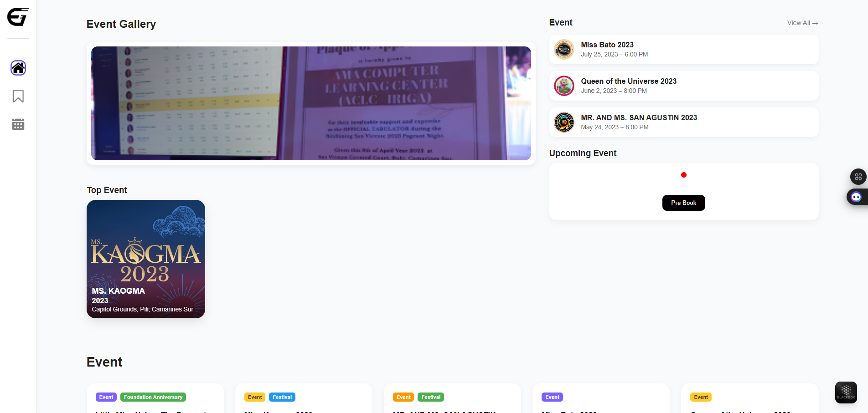Screen dimensions: 868x413
Task: Select the green Festival tag
Action: (x=430, y=397)
